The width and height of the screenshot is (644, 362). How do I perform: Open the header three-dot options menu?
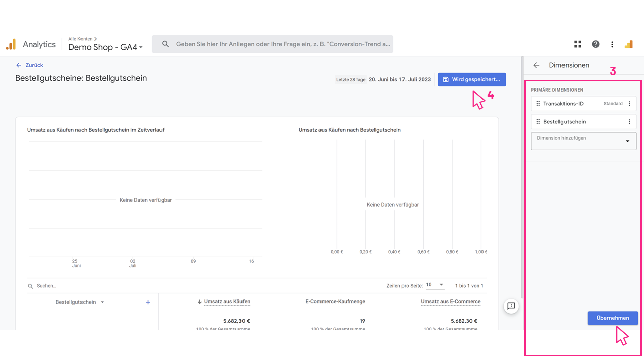[x=612, y=44]
